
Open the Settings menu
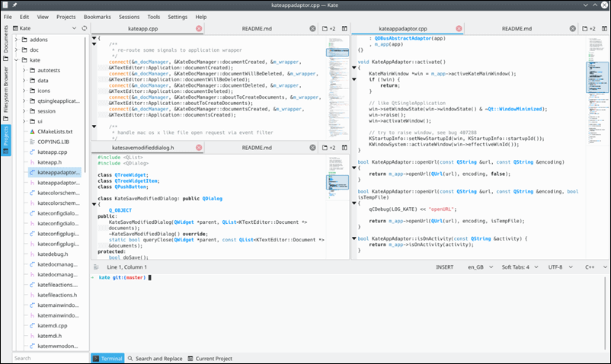[x=178, y=17]
